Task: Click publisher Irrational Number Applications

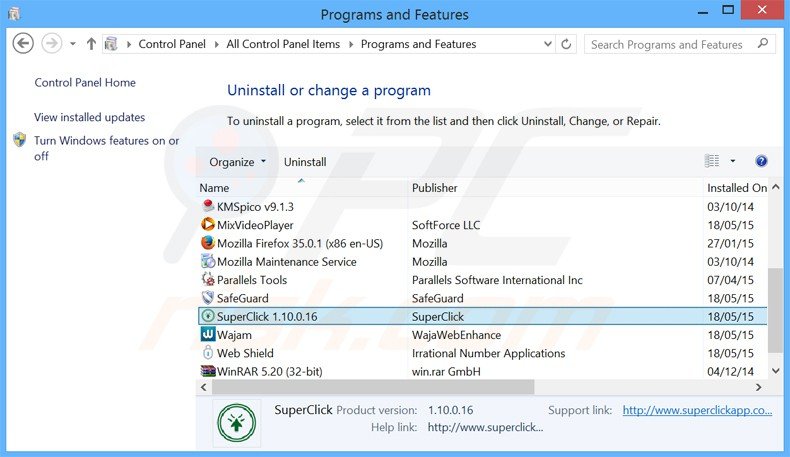Action: point(488,353)
